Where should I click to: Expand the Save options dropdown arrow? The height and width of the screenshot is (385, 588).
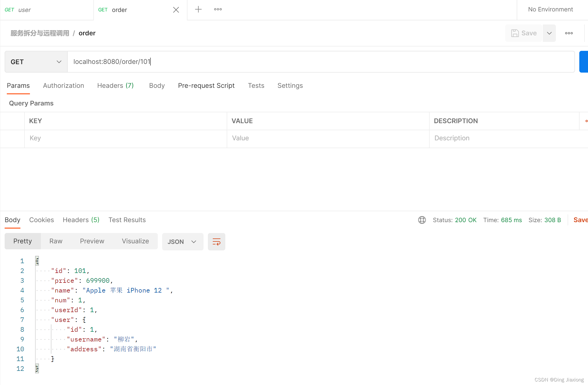(x=549, y=33)
